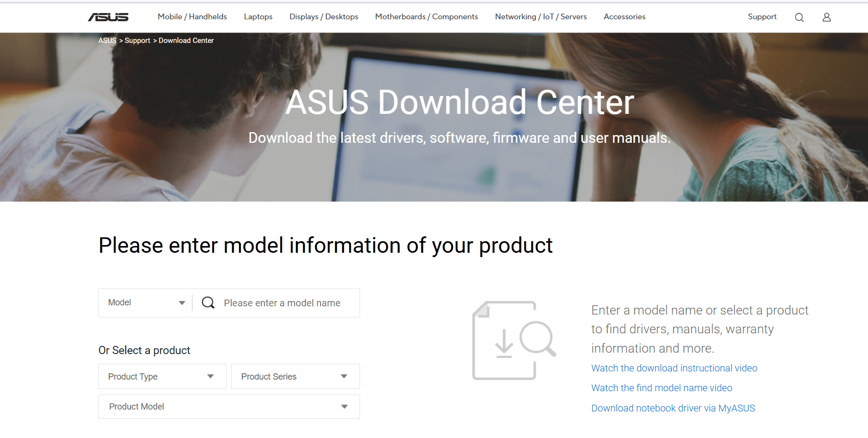Expand the Model dropdown selector

tap(145, 302)
